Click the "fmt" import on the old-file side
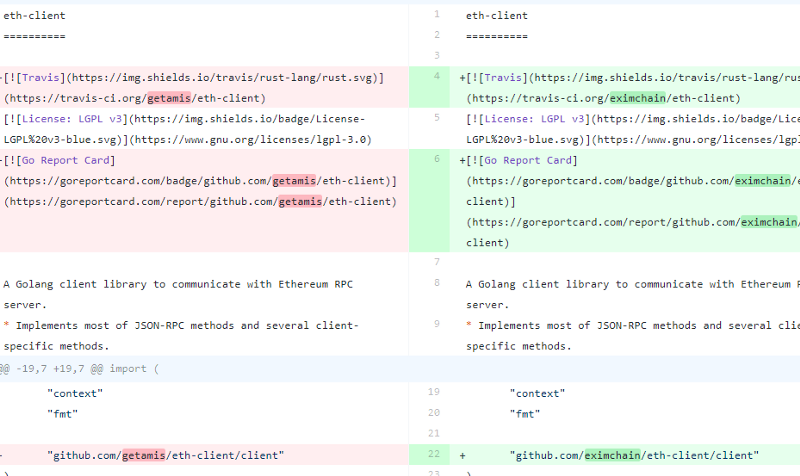Viewport: 800px width, 476px height. (x=62, y=414)
